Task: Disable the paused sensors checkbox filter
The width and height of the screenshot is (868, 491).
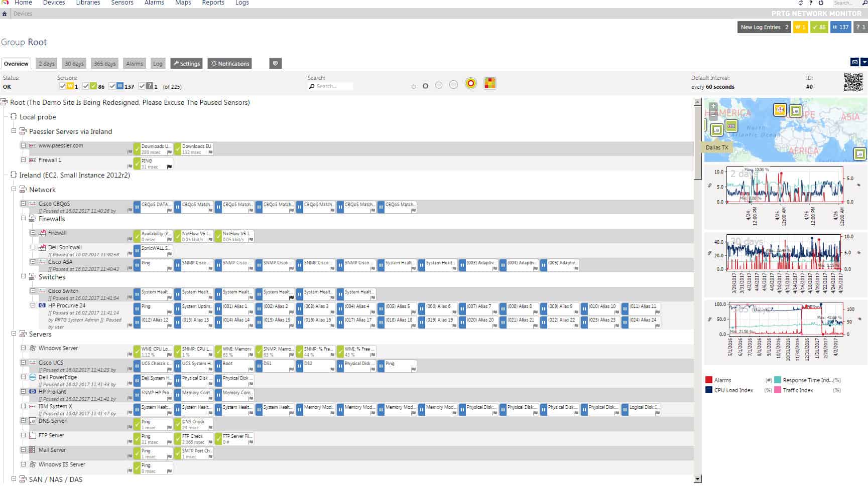Action: pyautogui.click(x=112, y=86)
